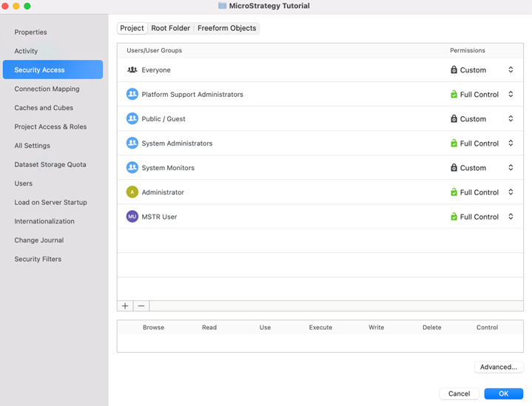Viewport: 532px width, 406px height.
Task: Switch to the Root Folder tab
Action: click(170, 28)
